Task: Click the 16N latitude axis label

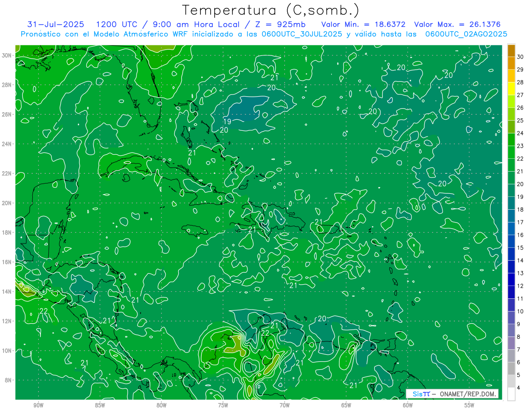Action: pos(7,262)
